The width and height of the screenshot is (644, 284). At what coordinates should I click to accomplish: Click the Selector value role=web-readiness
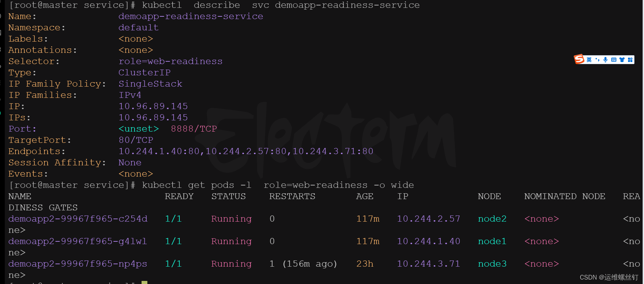pos(170,61)
